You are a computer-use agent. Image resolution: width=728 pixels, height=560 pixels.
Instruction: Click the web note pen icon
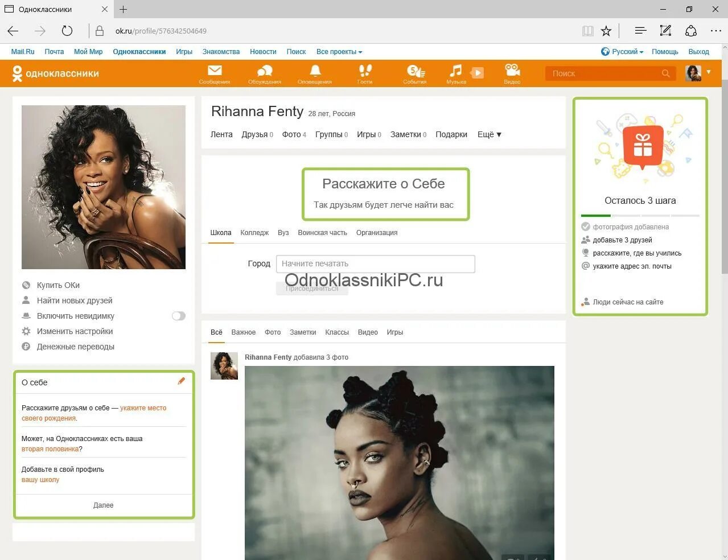(665, 31)
